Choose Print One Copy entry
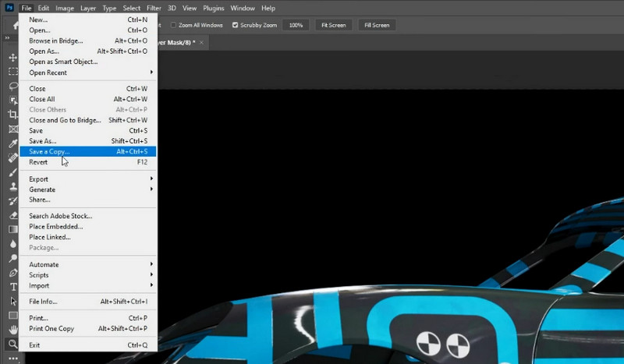The image size is (624, 364). tap(88, 329)
